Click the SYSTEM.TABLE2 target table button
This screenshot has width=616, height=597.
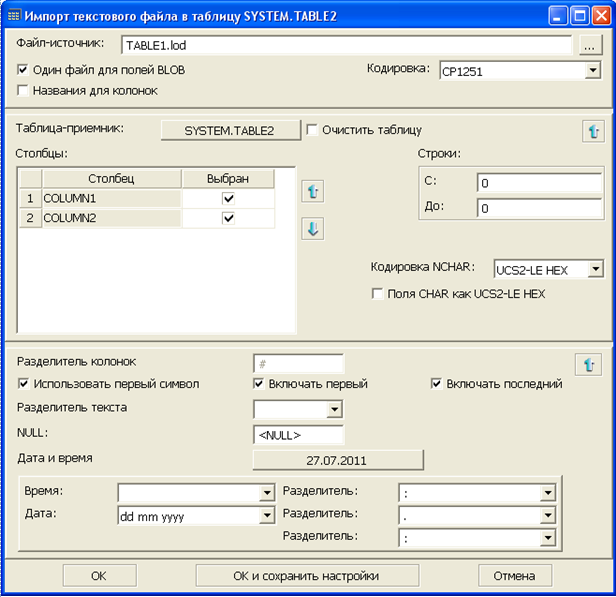click(230, 130)
